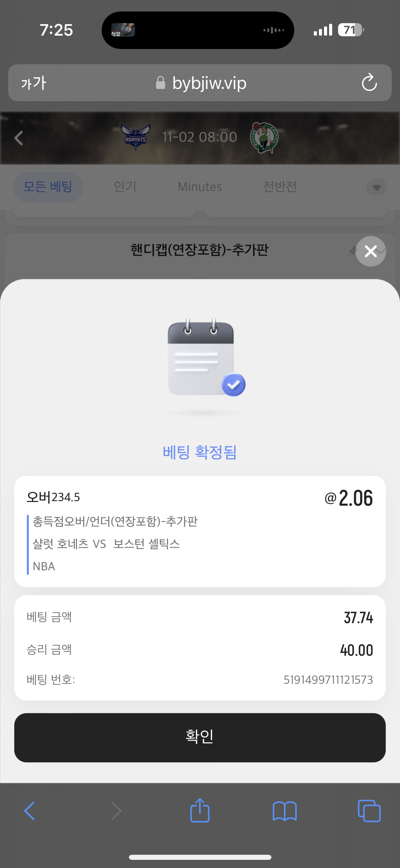This screenshot has width=400, height=868.
Task: Switch to the Minutes tab
Action: coord(199,187)
